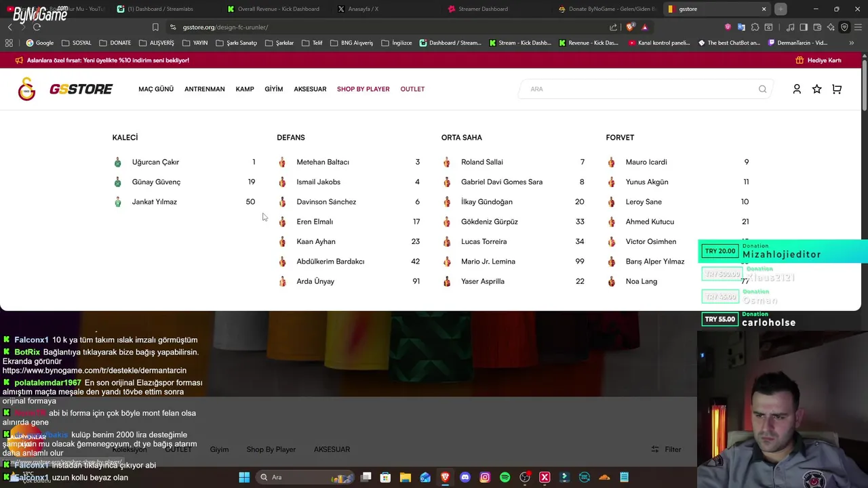
Task: Open Instagram from the taskbar
Action: point(485,477)
